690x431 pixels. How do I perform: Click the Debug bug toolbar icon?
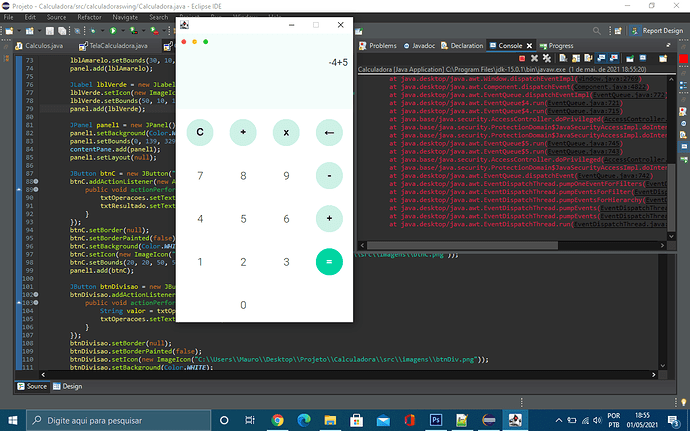(x=92, y=31)
